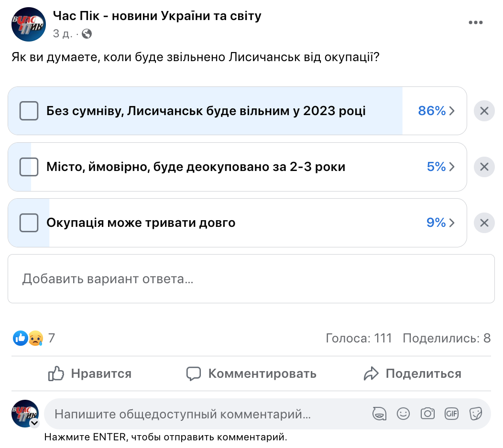Click the like reaction emoji icon

(20, 338)
